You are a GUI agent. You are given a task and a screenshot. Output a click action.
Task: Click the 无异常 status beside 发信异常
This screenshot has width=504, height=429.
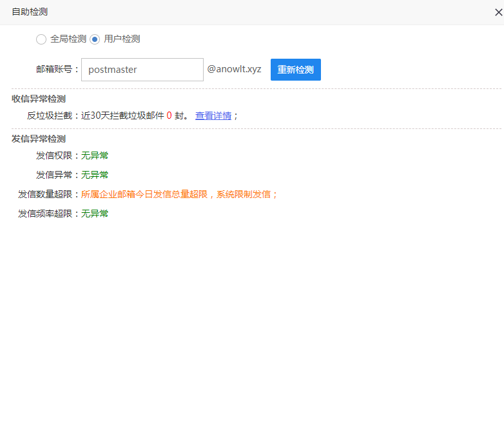[95, 175]
